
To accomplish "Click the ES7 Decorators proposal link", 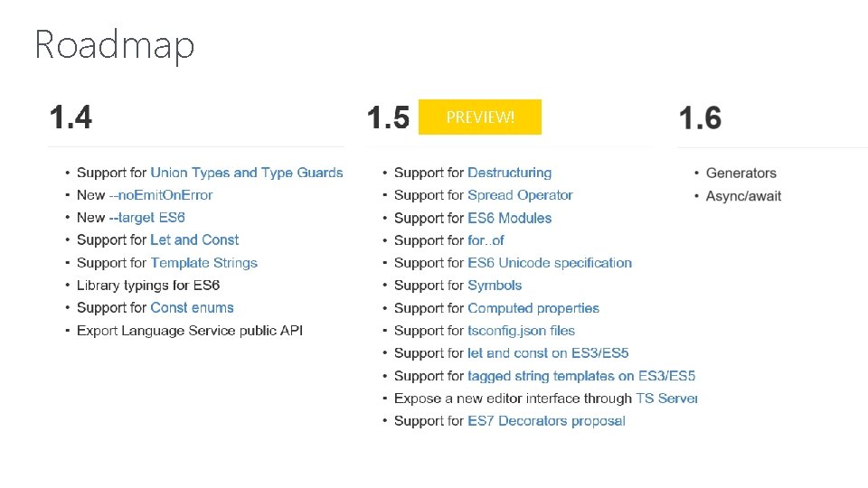I will point(546,421).
